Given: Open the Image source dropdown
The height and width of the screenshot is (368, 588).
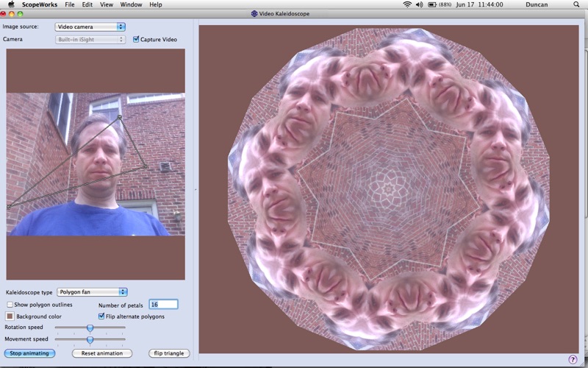Looking at the screenshot, I should pyautogui.click(x=90, y=27).
